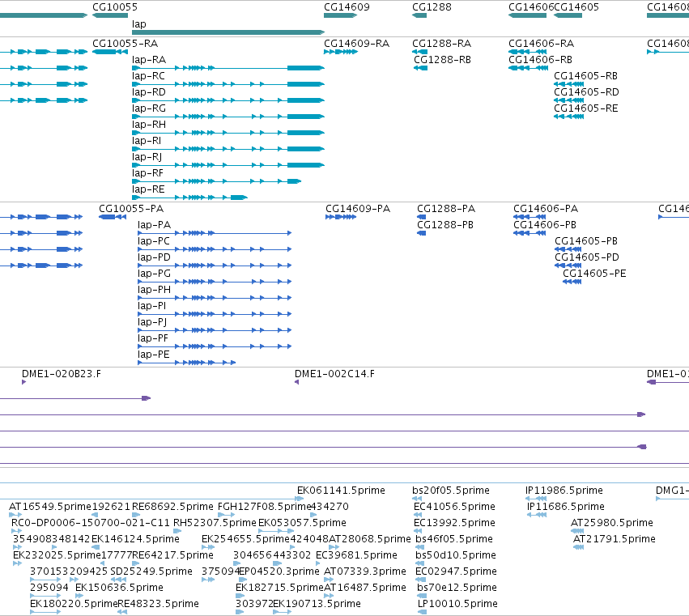Select the CG14606-RA transcript label

[542, 44]
